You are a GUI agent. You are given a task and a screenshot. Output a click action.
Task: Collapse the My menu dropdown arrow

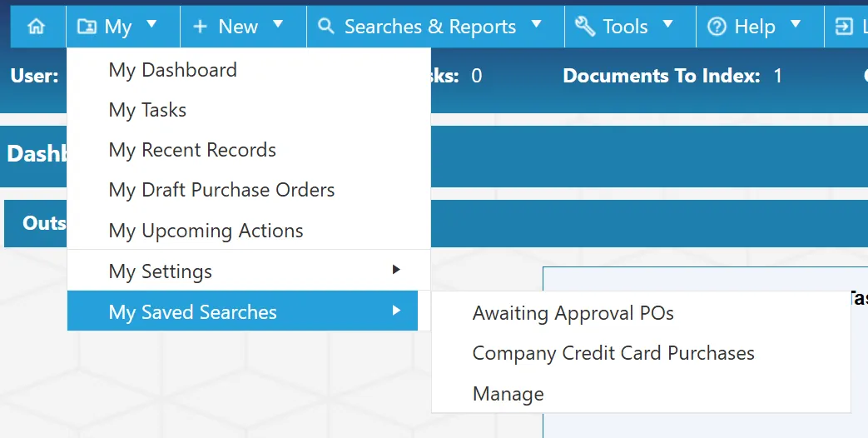(x=151, y=24)
